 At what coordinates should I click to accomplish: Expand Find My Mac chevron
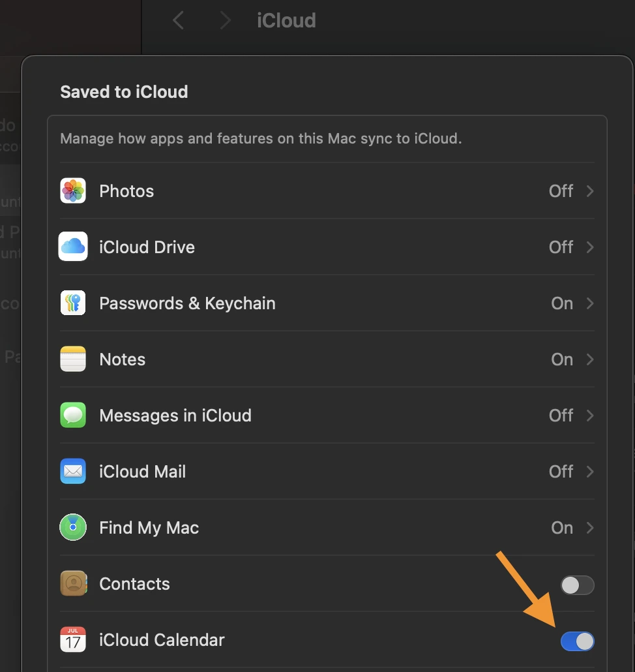pyautogui.click(x=589, y=528)
